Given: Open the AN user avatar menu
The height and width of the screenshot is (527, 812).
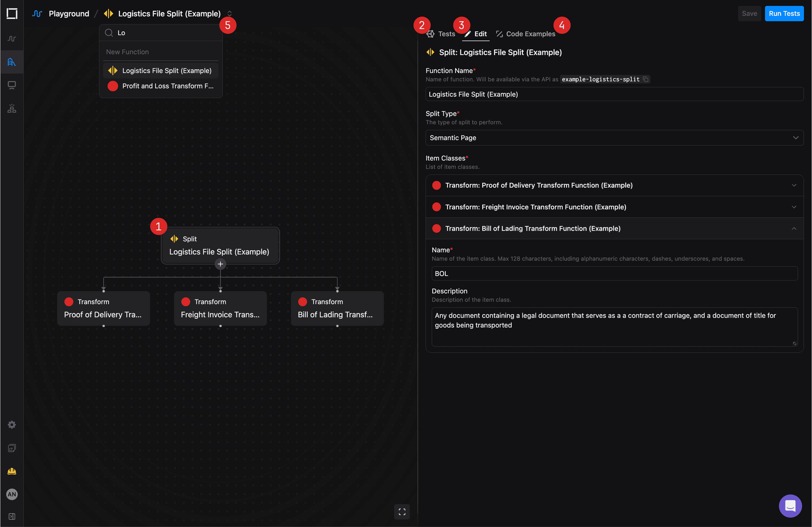Looking at the screenshot, I should [x=12, y=494].
